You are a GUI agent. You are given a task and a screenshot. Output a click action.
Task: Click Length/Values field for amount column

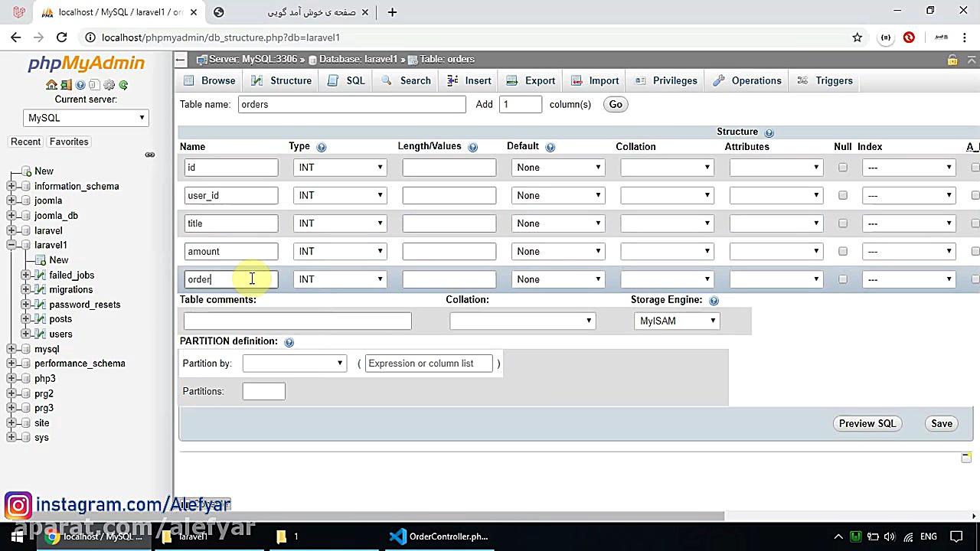[449, 251]
